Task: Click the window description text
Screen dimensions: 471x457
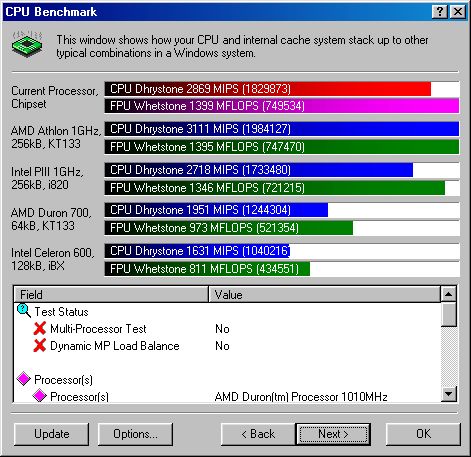Action: pos(242,46)
